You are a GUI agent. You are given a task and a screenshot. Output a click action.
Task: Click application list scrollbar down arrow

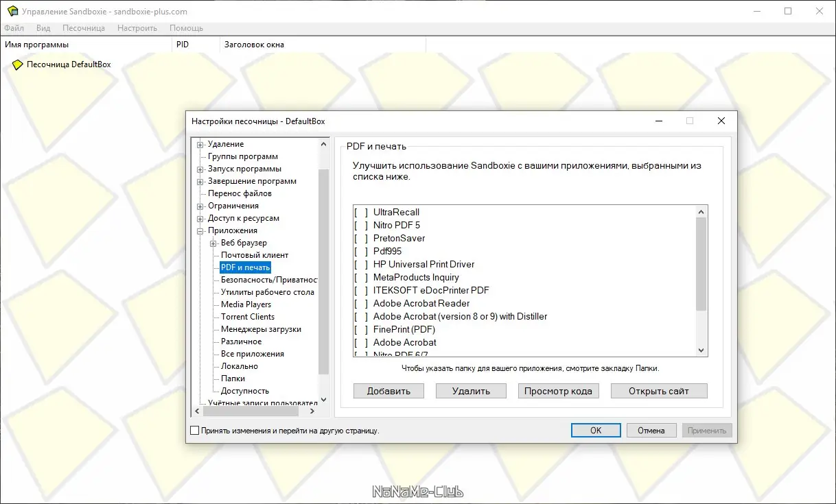pos(701,350)
